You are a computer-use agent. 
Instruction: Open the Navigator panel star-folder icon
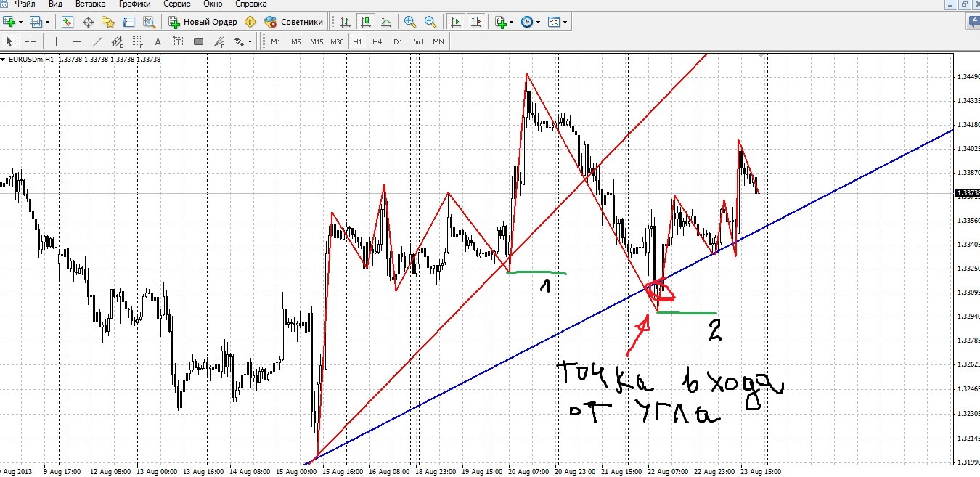pos(108,22)
